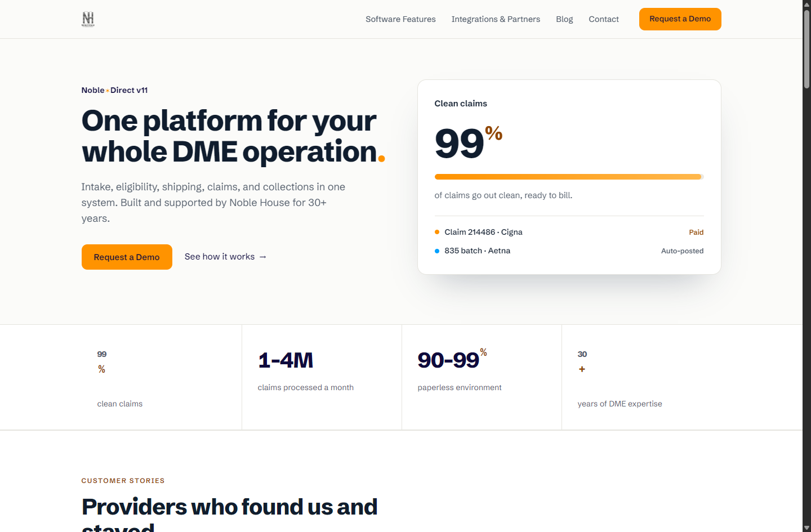This screenshot has width=811, height=532.
Task: Go to the Blog page
Action: (564, 19)
